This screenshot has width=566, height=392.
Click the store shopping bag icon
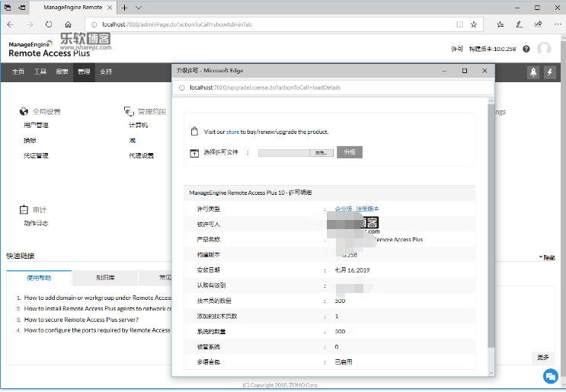(x=194, y=131)
